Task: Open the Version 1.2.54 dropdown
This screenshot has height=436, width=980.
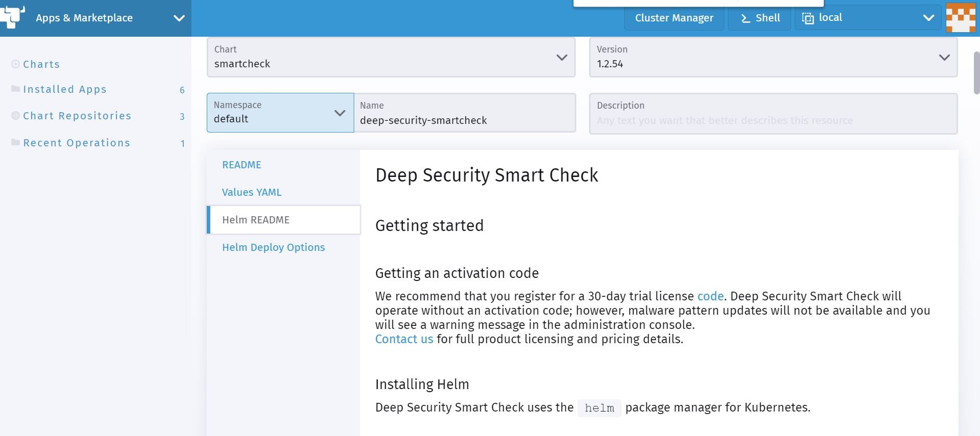Action: (x=773, y=57)
